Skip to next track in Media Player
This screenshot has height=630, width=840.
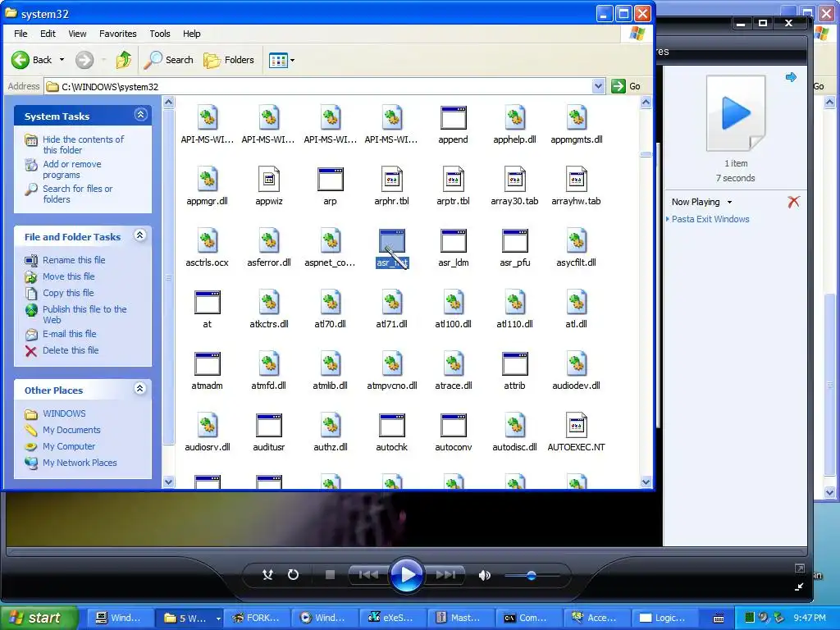(x=445, y=575)
